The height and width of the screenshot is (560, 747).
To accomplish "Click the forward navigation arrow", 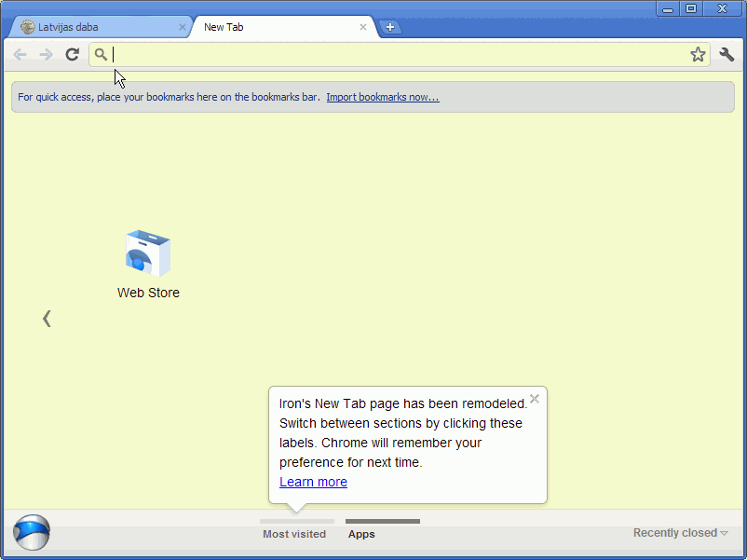I will click(x=46, y=55).
